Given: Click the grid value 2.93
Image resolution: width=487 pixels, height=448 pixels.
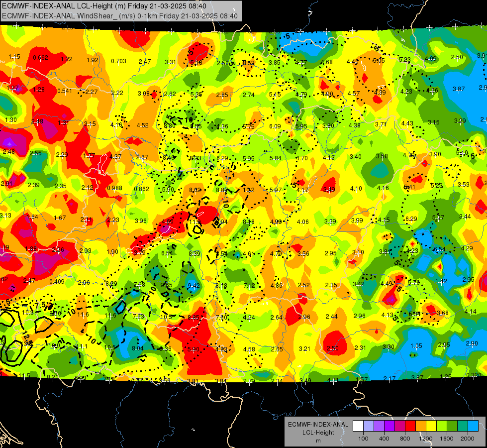Looking at the screenshot, I should pos(85,250).
